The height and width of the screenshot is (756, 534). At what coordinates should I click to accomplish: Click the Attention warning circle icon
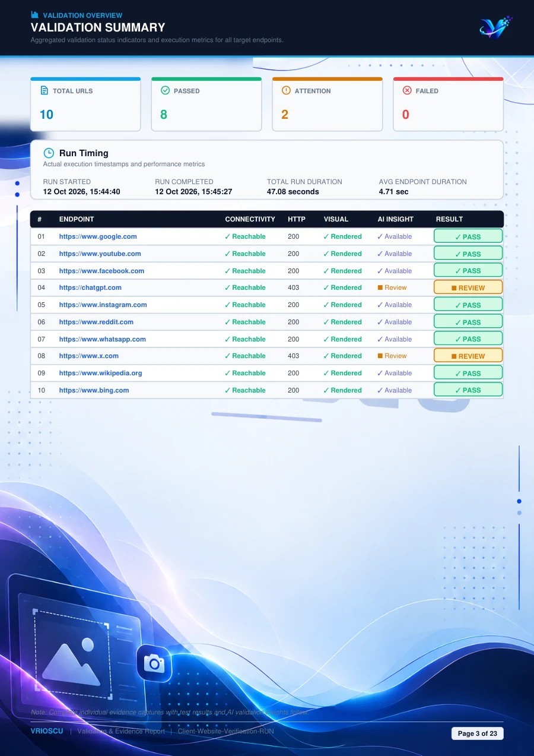coord(286,91)
